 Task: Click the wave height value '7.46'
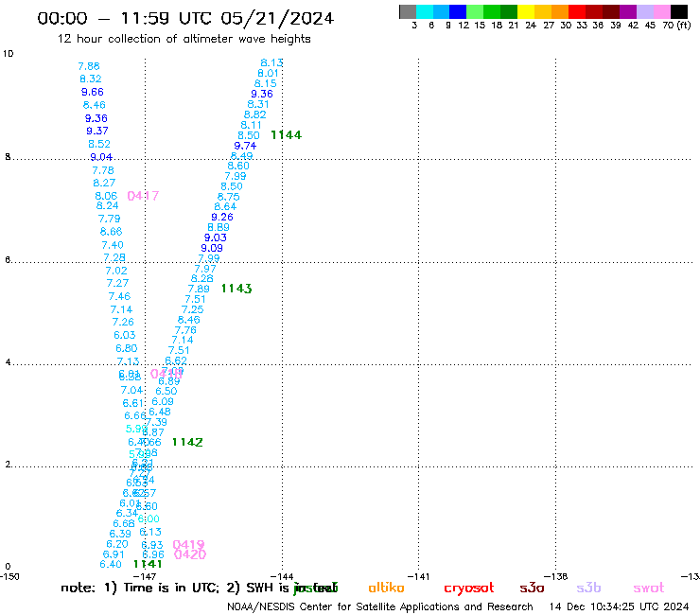click(119, 296)
